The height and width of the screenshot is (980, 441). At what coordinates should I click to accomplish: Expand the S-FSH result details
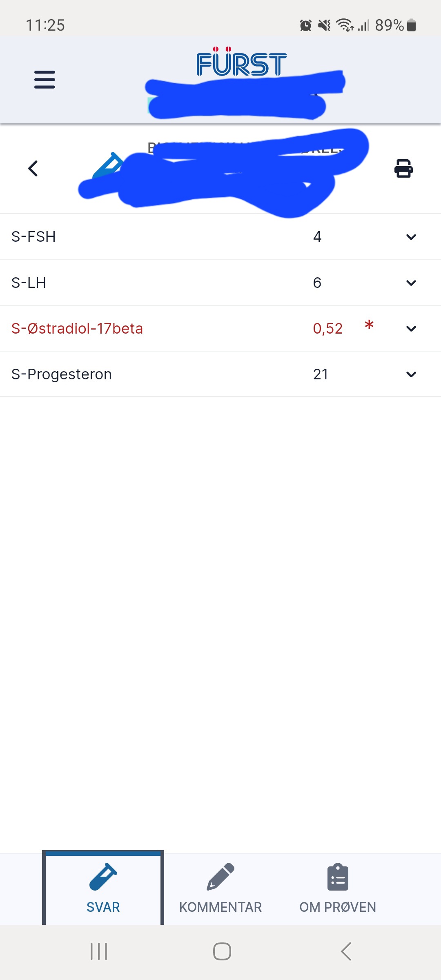[411, 237]
